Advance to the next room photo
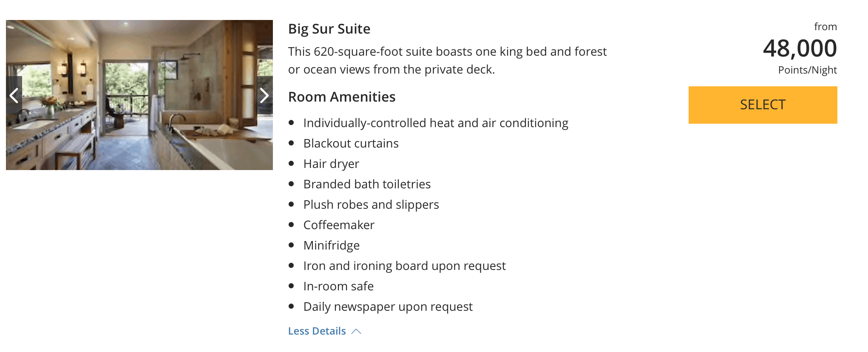This screenshot has height=352, width=868. click(264, 95)
